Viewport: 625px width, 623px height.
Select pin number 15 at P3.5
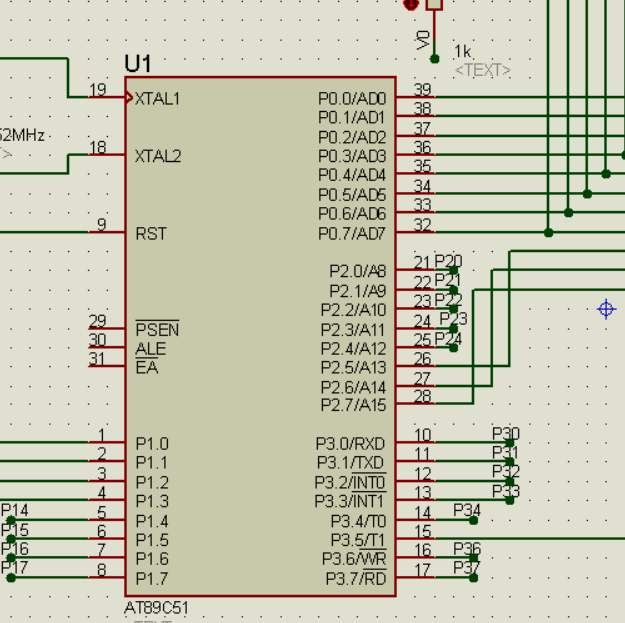(423, 531)
